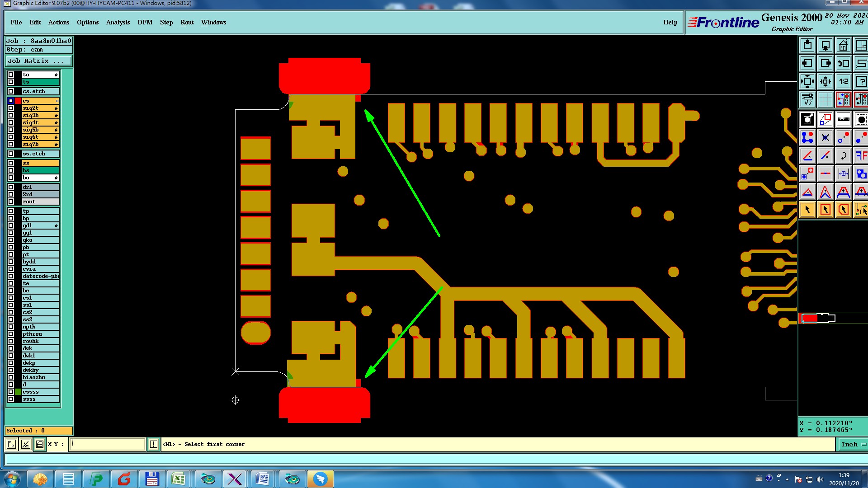868x488 pixels.
Task: Click the 1:2 zoom scale icon
Action: point(843,81)
